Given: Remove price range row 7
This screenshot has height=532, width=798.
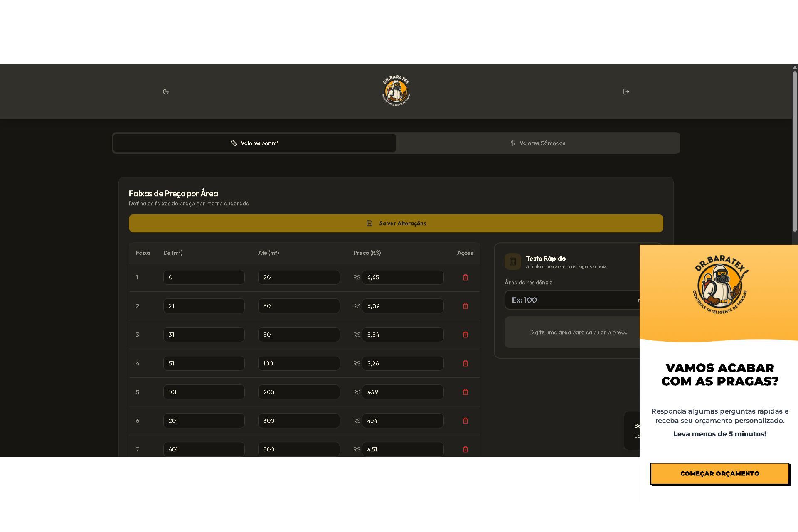Looking at the screenshot, I should [465, 449].
